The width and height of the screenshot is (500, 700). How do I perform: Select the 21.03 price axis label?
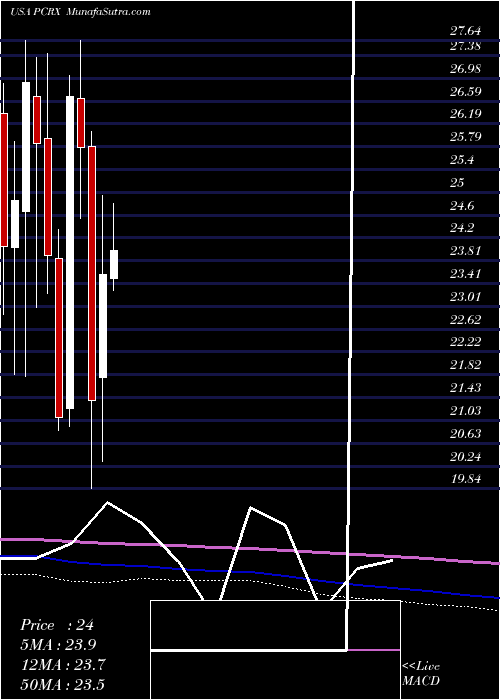pos(465,410)
